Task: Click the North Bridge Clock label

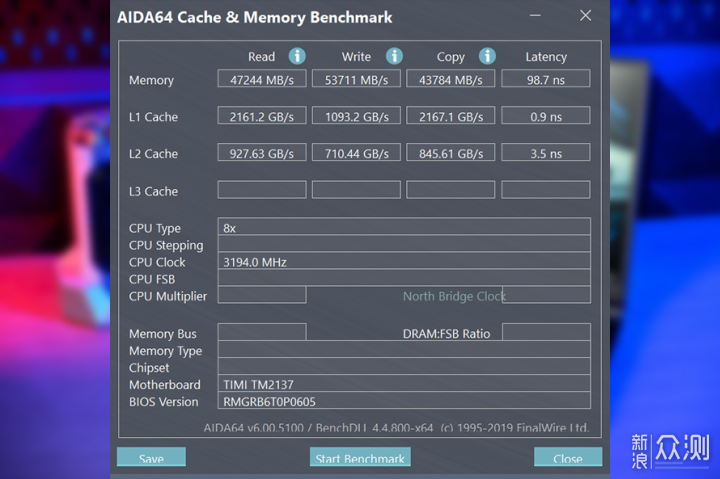Action: pos(454,296)
